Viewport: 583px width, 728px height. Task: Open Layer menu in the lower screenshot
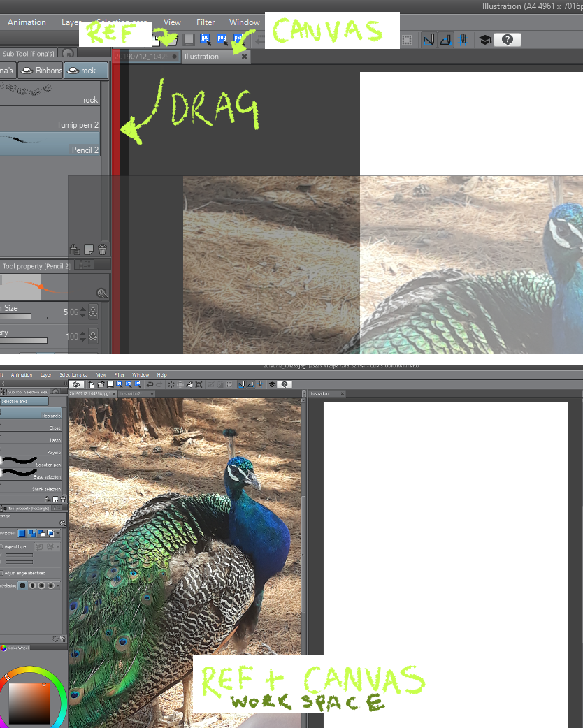46,374
